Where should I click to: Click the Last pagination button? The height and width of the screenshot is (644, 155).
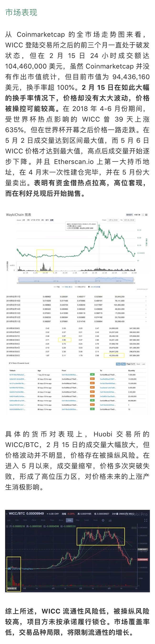144,364
